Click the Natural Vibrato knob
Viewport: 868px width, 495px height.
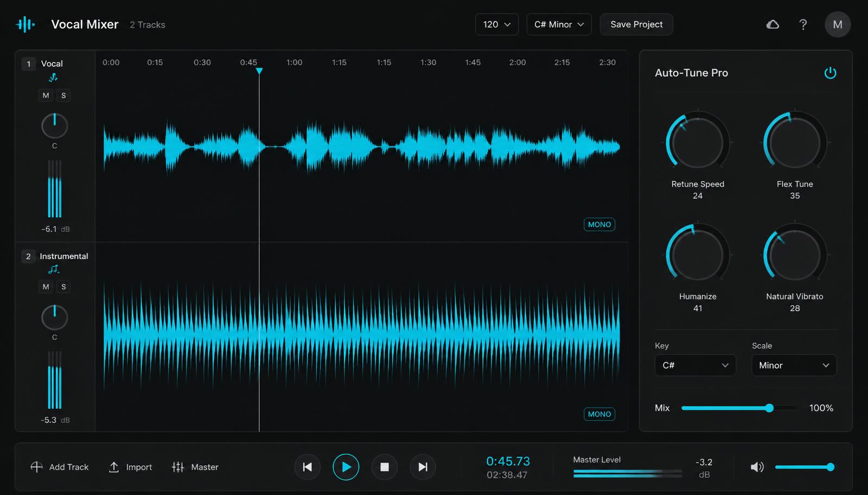pos(795,255)
